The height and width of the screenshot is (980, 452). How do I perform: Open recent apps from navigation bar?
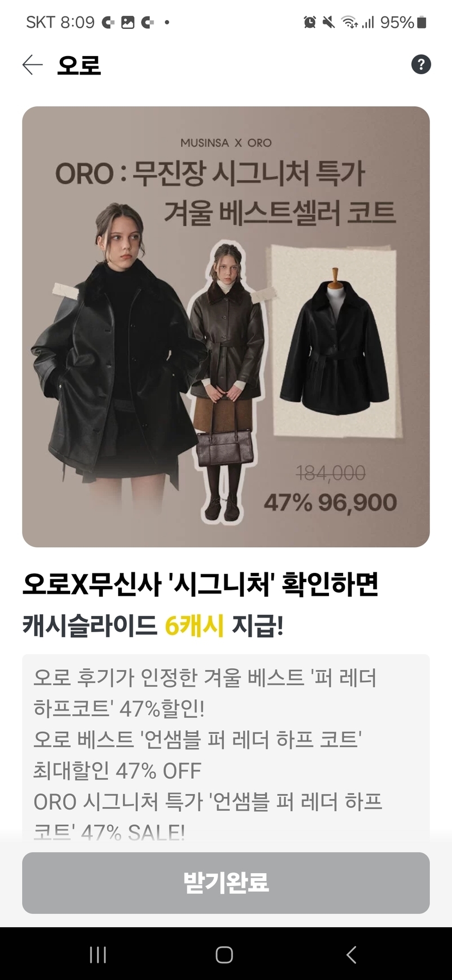(98, 954)
